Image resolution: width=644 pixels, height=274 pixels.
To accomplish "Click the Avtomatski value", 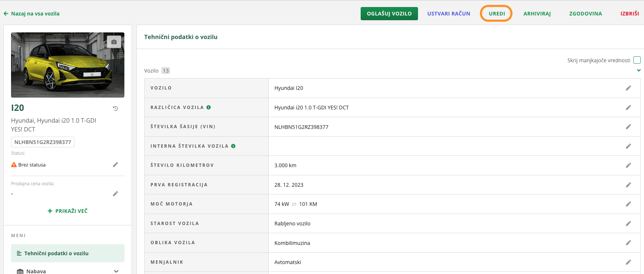I will click(288, 262).
